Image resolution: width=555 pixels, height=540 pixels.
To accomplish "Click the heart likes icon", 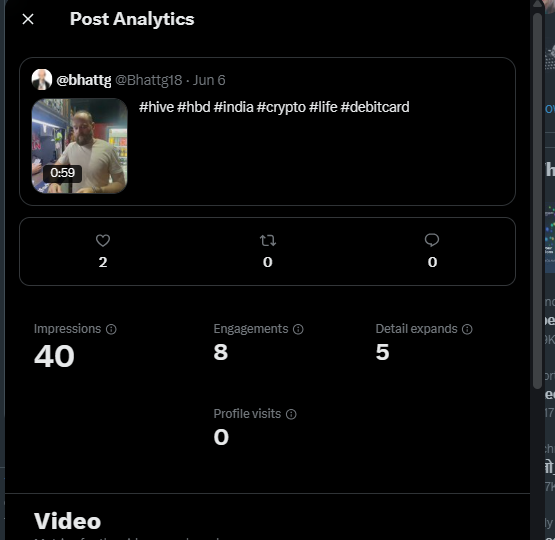I will point(103,241).
